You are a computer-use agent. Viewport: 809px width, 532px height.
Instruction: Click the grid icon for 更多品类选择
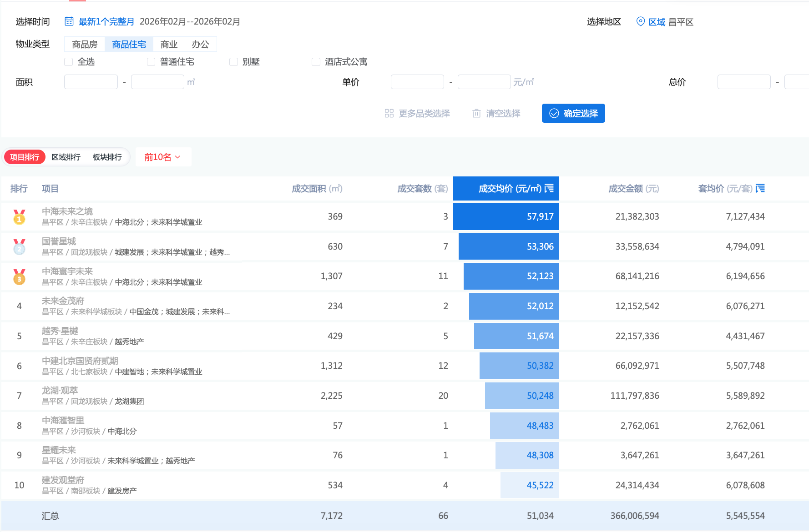point(389,113)
